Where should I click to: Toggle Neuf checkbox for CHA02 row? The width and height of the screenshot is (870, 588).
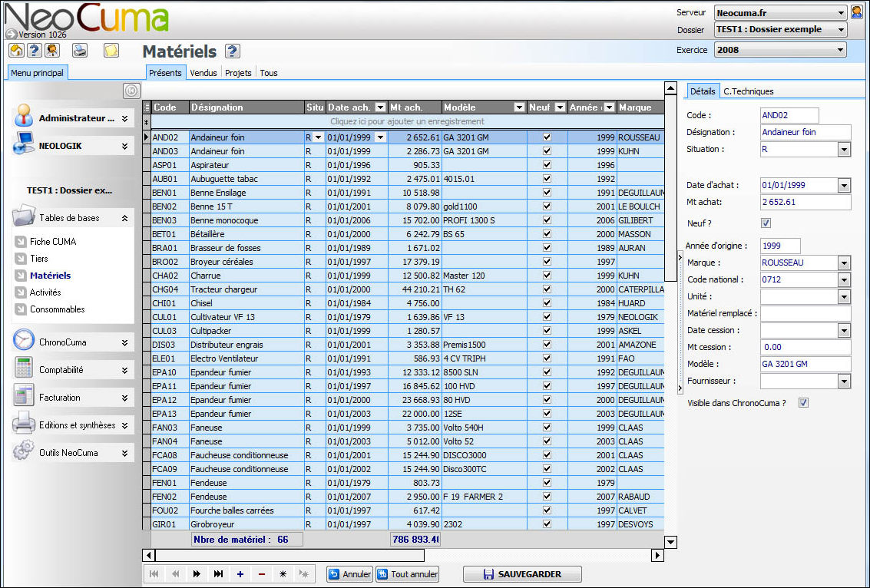[x=547, y=275]
